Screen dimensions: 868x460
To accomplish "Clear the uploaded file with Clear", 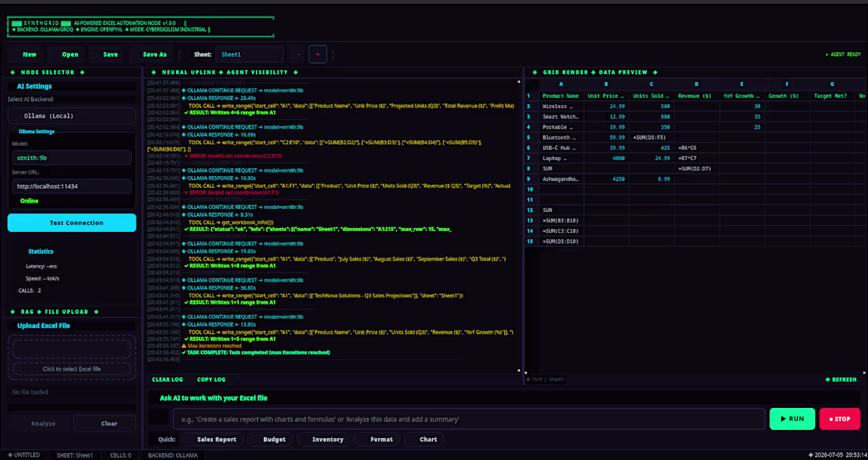I will (x=105, y=424).
